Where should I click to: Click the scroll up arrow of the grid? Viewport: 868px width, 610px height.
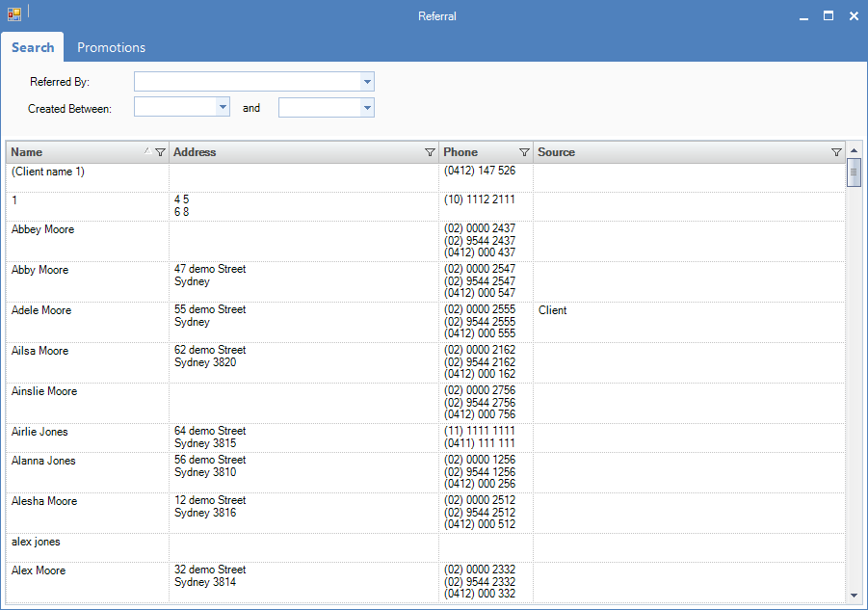click(854, 151)
